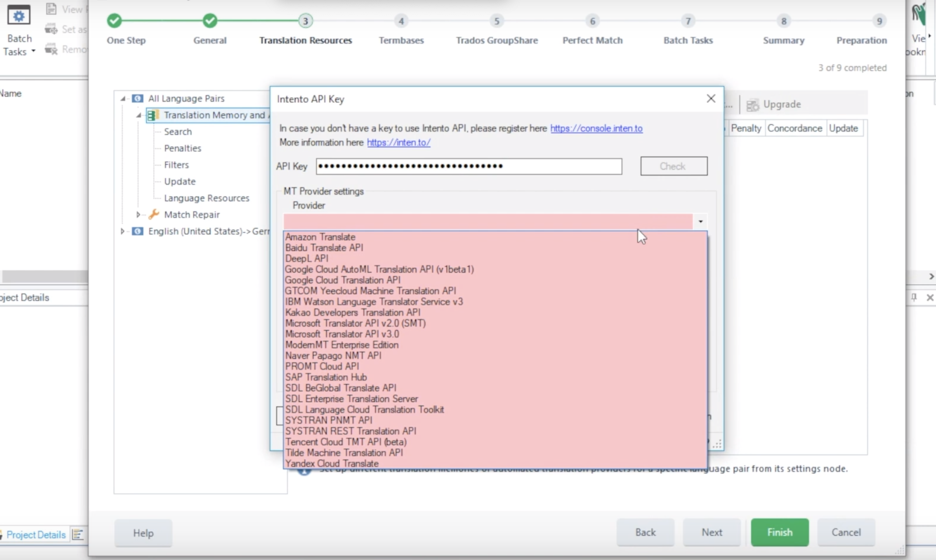
Task: Click the Translation Memory node icon
Action: click(x=153, y=115)
